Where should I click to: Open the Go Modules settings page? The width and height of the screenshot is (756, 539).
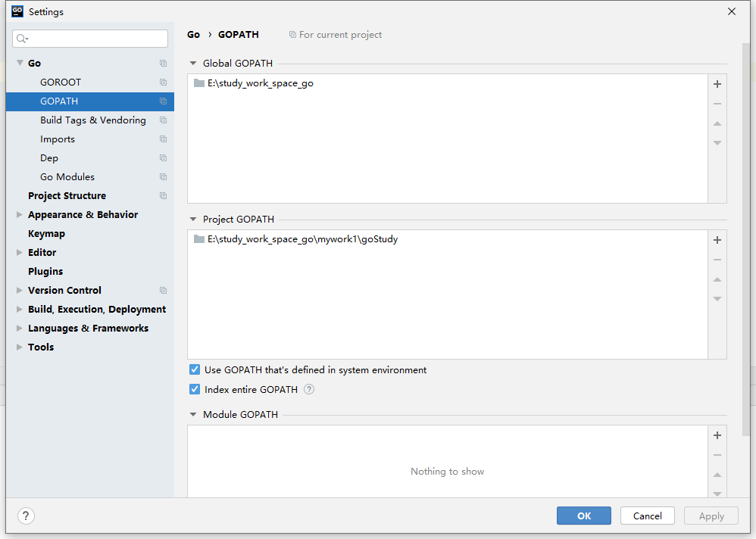(x=67, y=177)
